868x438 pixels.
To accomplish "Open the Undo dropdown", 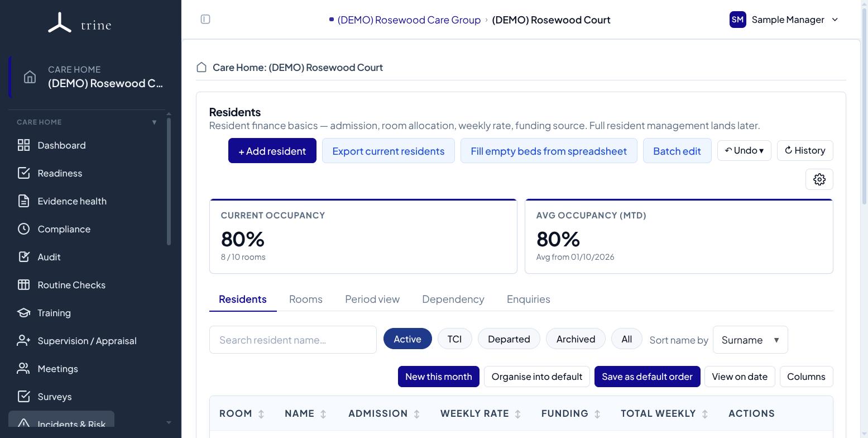I will click(x=744, y=150).
